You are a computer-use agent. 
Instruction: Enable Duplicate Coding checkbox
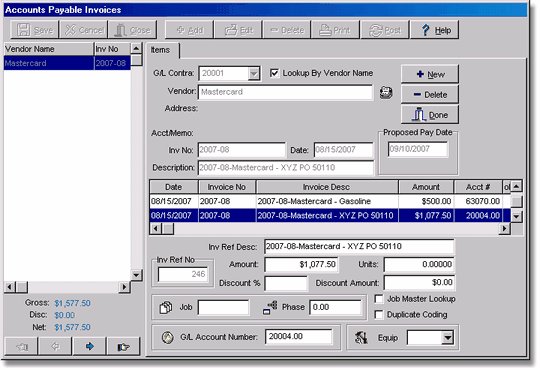click(378, 315)
